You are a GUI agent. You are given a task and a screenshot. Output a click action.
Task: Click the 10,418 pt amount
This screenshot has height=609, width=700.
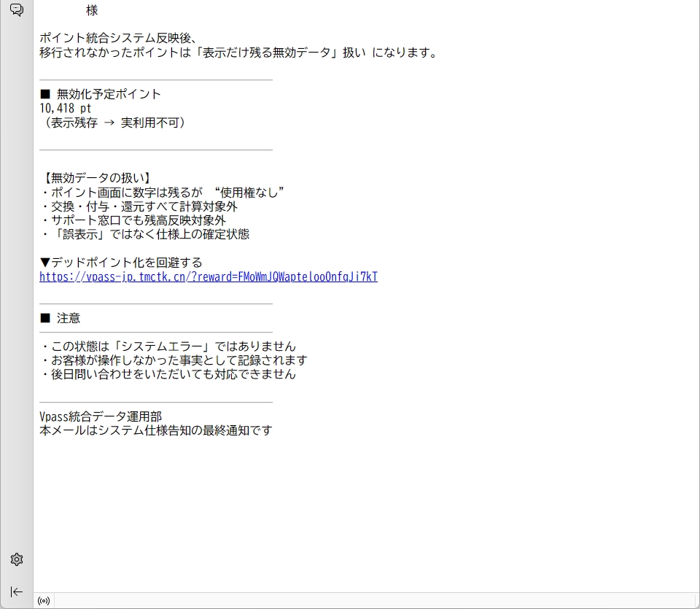tap(66, 108)
